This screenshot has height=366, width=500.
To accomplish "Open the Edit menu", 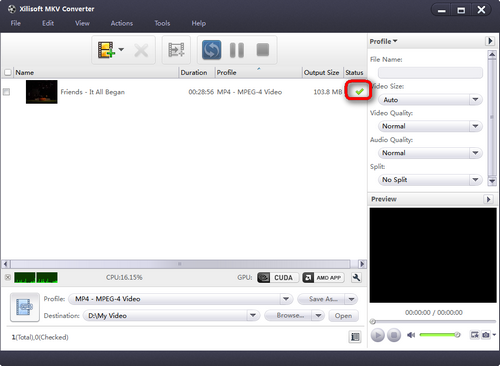I will [48, 23].
